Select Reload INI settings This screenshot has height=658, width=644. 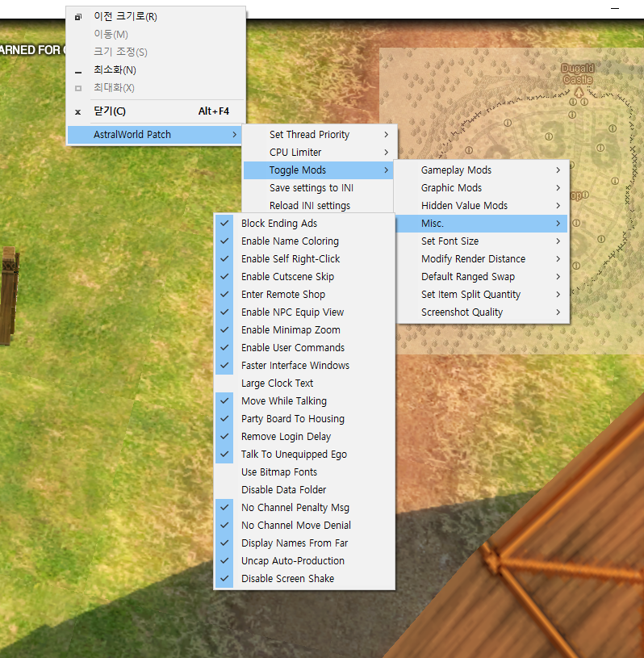point(320,206)
